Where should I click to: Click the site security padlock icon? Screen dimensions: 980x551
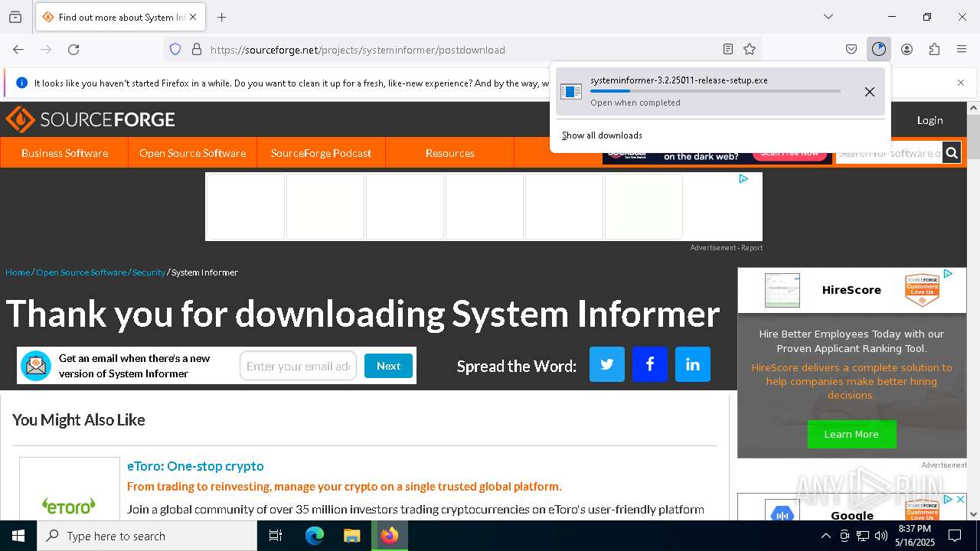tap(197, 49)
